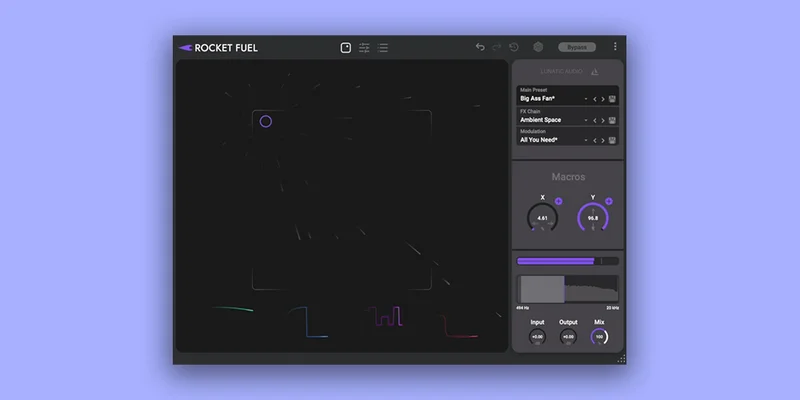Click the Rocket Fuel logo
Viewport: 800px width, 400px height.
(x=218, y=48)
